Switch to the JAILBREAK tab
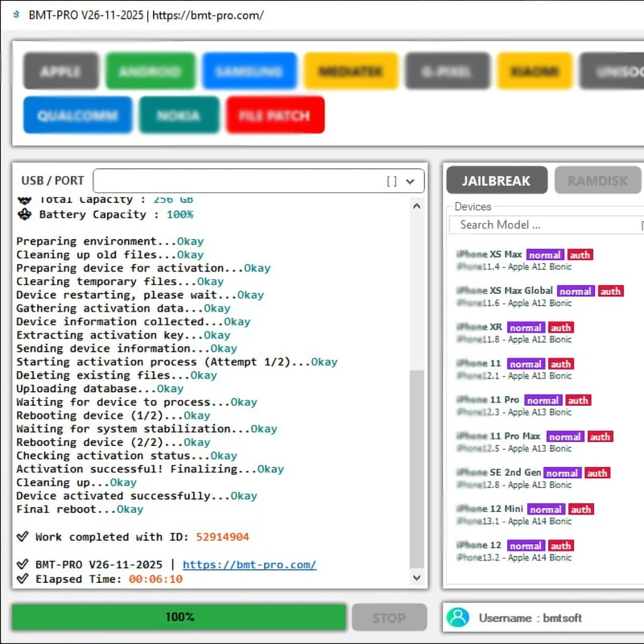 click(497, 180)
